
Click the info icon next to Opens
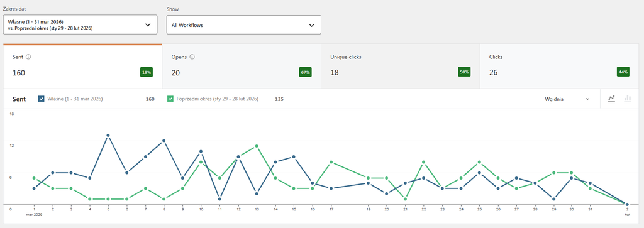click(x=192, y=57)
